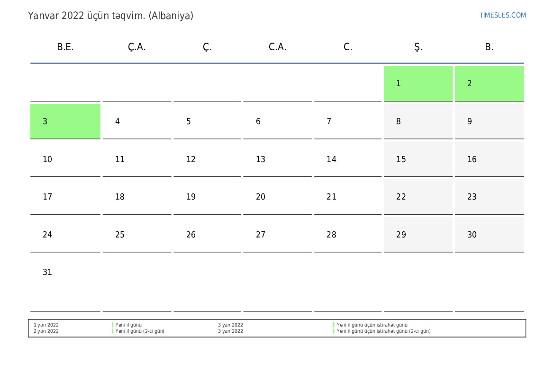Click the C.A. weekday column header
The image size is (554, 392).
(x=277, y=47)
